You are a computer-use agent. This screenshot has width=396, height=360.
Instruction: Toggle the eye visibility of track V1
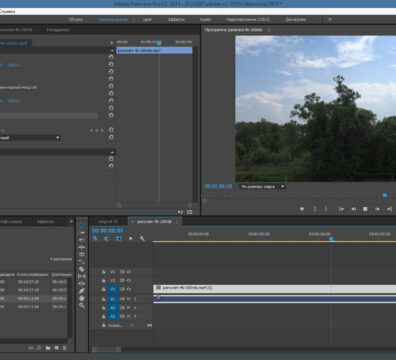point(129,289)
